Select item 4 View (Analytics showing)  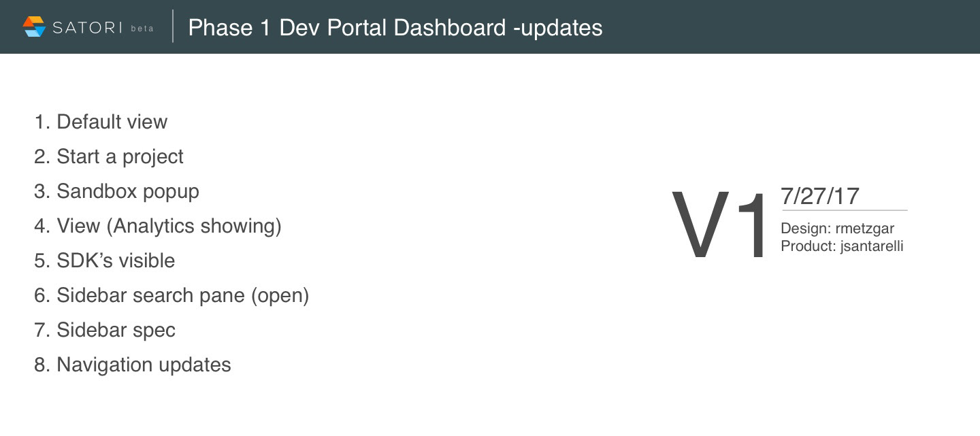click(158, 226)
